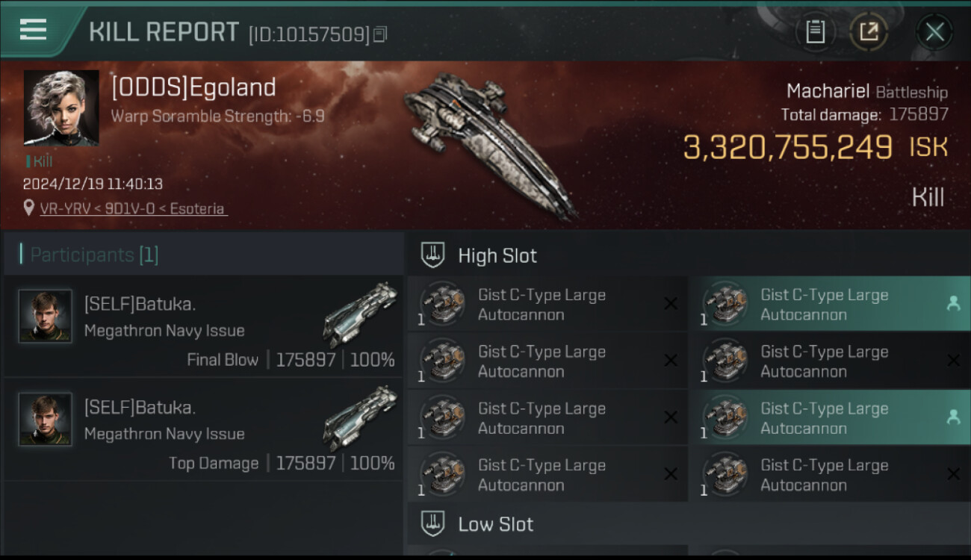The image size is (971, 560).
Task: Click X on first left autocannon
Action: pyautogui.click(x=671, y=303)
